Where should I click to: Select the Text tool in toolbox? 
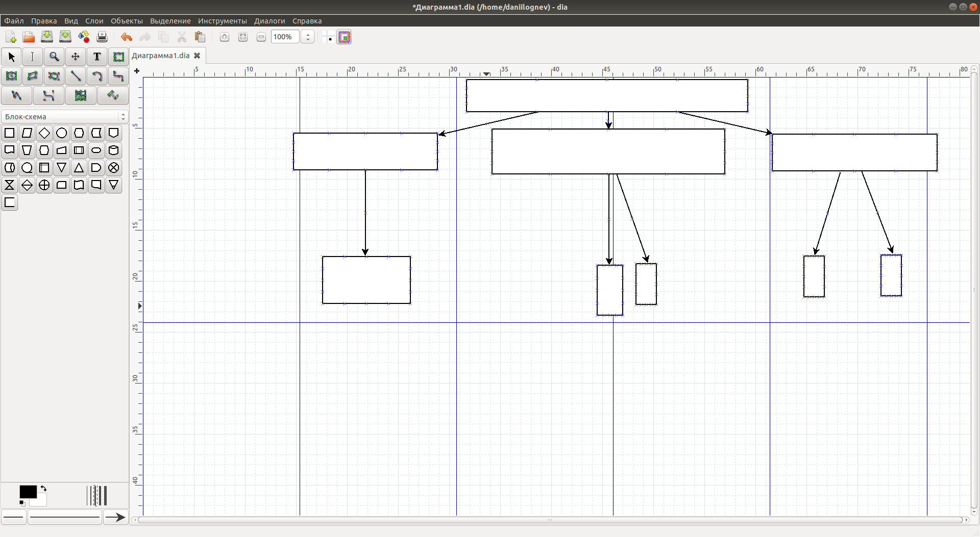[x=97, y=57]
